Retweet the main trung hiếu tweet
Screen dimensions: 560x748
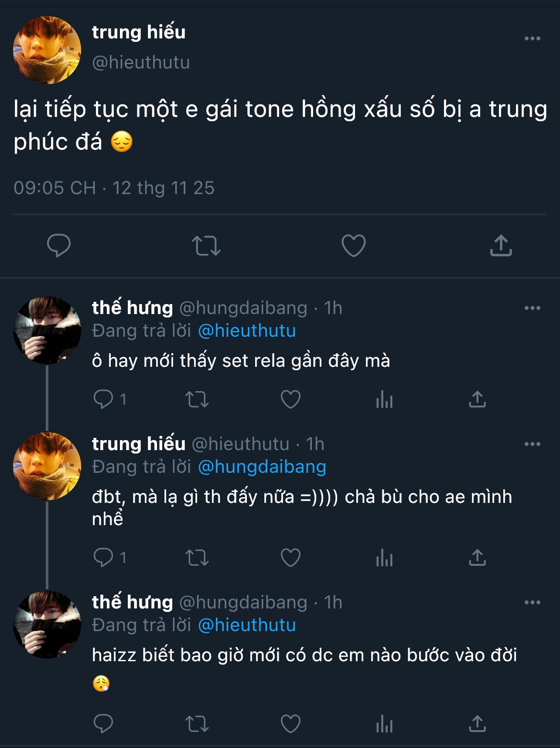(x=206, y=245)
